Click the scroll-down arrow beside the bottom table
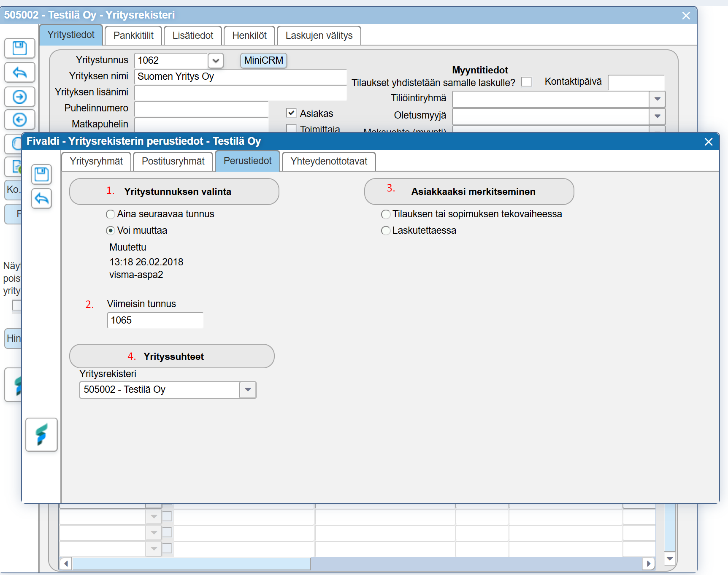The image size is (728, 575). (670, 559)
